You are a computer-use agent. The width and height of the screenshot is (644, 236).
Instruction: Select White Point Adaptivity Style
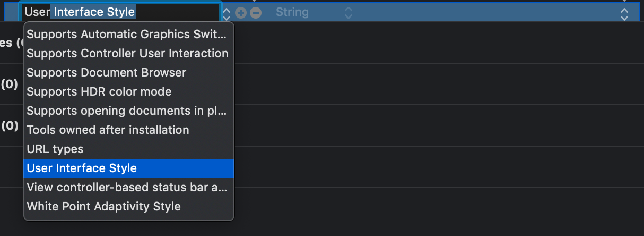point(103,207)
